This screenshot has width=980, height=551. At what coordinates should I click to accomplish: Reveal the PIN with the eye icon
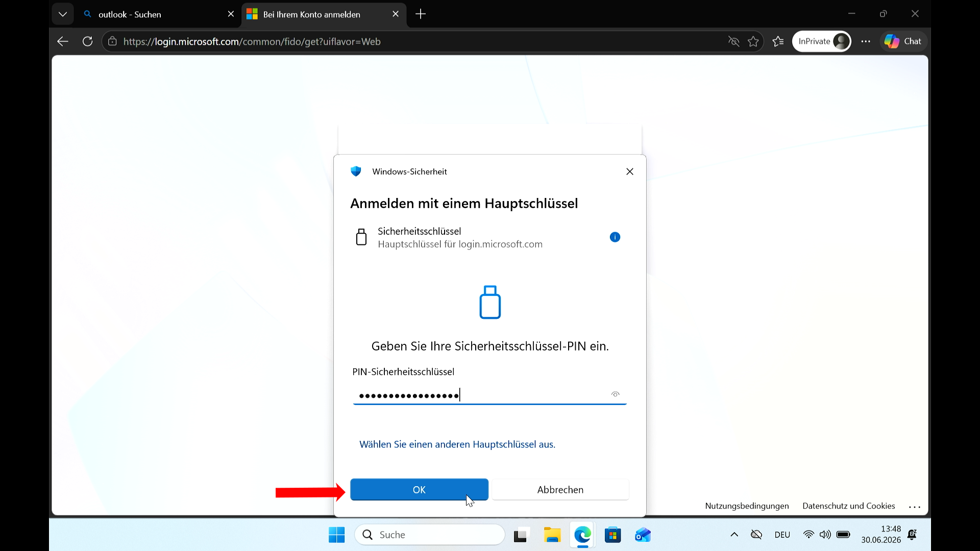pos(615,394)
